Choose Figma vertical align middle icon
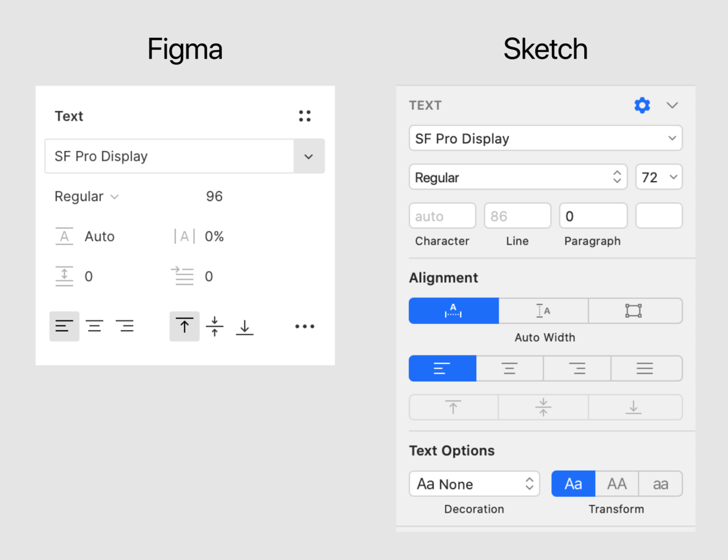The height and width of the screenshot is (560, 728). click(215, 326)
